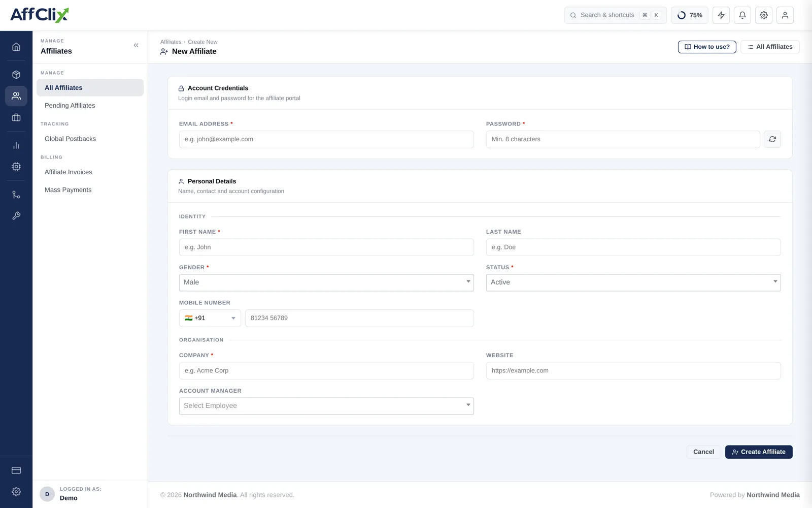Click the Company field
Image resolution: width=812 pixels, height=508 pixels.
pyautogui.click(x=326, y=371)
